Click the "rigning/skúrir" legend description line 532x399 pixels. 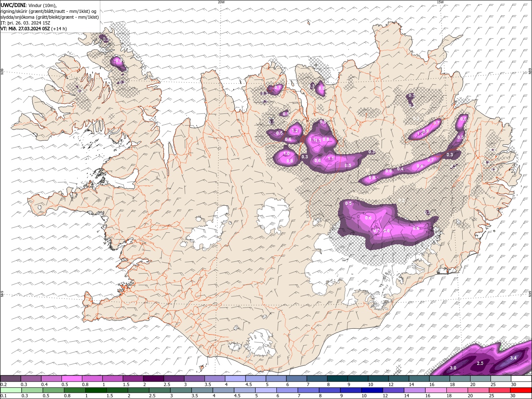tap(49, 11)
